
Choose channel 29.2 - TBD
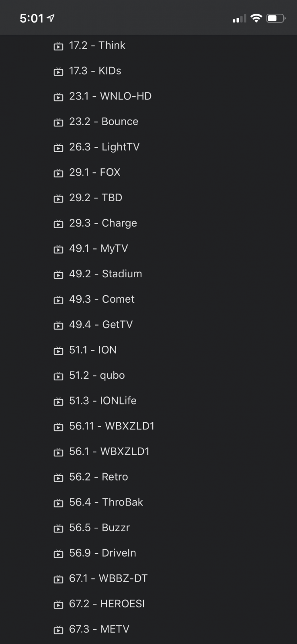click(x=96, y=198)
